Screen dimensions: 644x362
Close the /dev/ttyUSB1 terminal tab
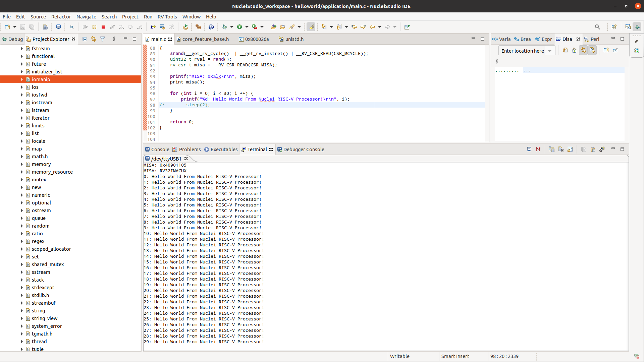tap(186, 159)
